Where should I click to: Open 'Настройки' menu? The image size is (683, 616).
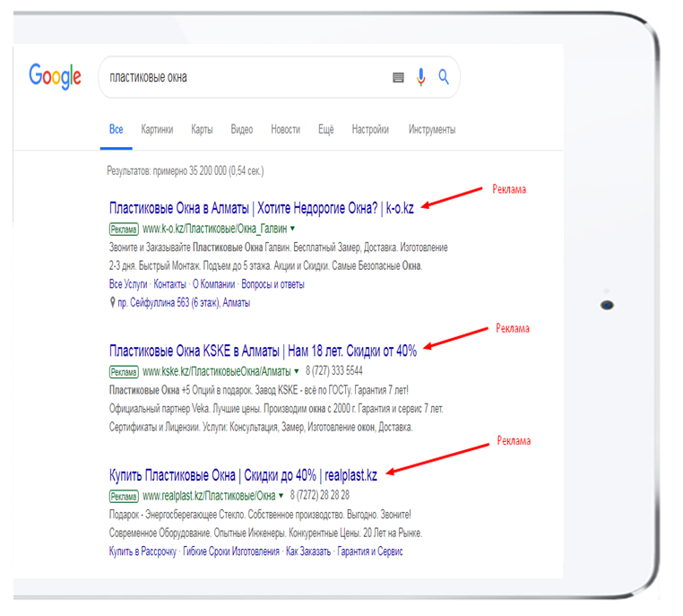[370, 129]
